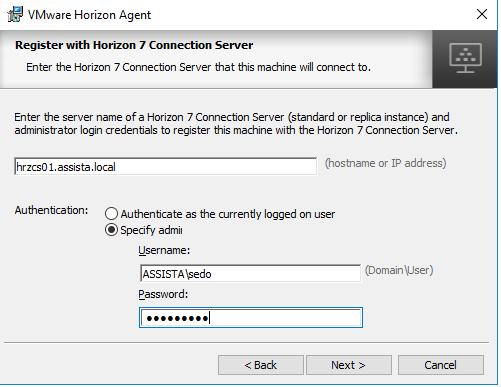Click the (hostname or IP address) hint
This screenshot has width=501, height=387.
pyautogui.click(x=386, y=163)
